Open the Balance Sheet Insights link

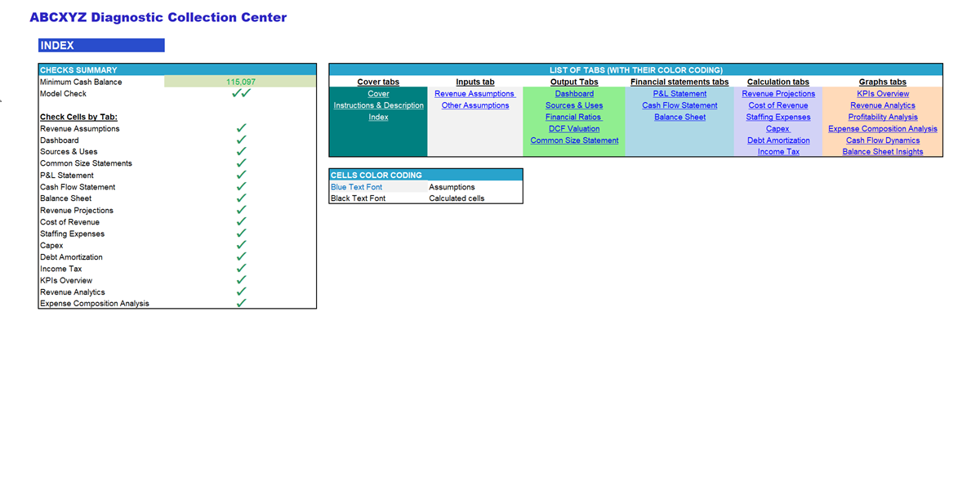coord(883,152)
